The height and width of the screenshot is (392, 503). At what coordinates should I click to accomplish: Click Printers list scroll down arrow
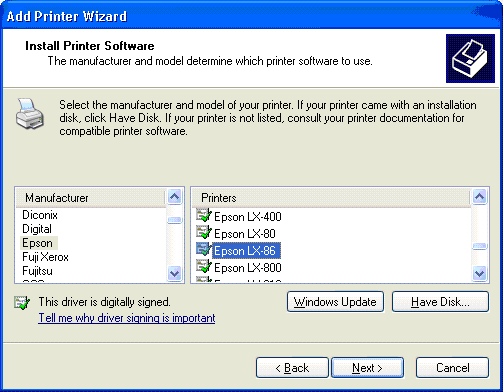tap(480, 274)
